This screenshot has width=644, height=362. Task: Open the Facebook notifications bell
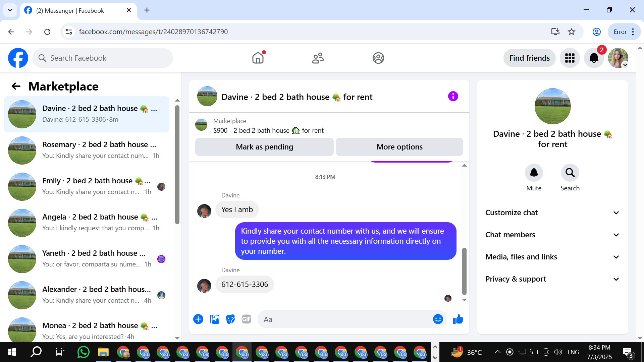(594, 58)
